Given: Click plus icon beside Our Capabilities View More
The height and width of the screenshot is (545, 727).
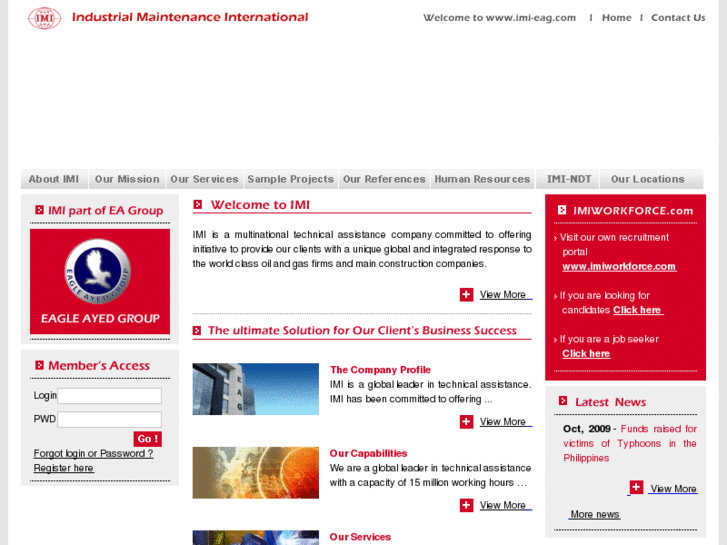Looking at the screenshot, I should click(x=466, y=505).
